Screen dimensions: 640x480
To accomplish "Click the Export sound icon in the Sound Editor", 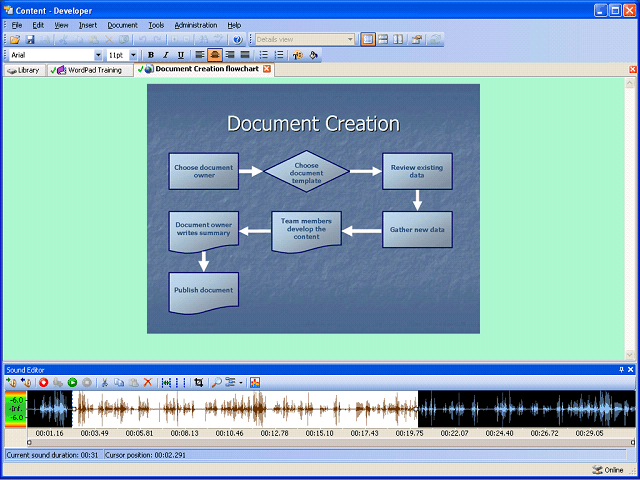I will point(26,382).
